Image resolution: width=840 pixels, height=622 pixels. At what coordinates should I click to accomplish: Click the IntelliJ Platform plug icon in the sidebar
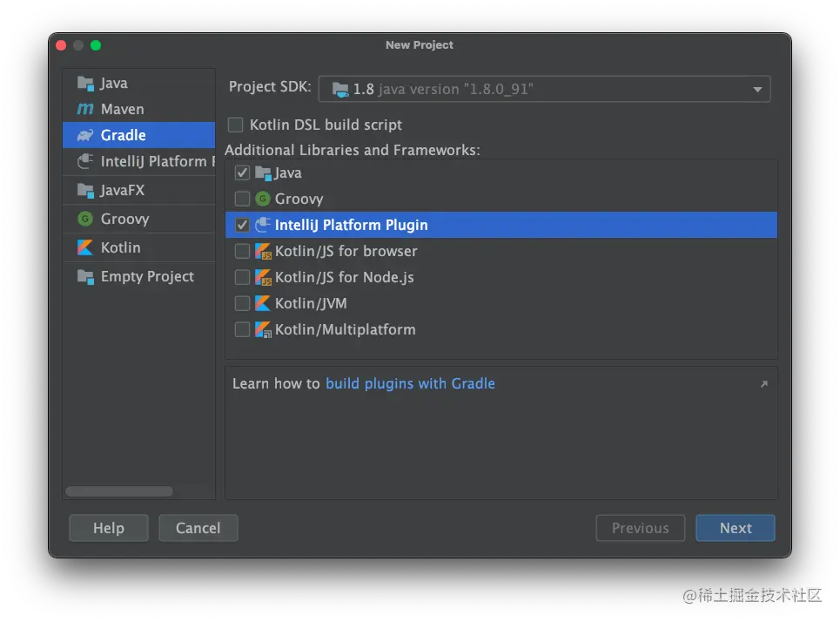(x=85, y=161)
